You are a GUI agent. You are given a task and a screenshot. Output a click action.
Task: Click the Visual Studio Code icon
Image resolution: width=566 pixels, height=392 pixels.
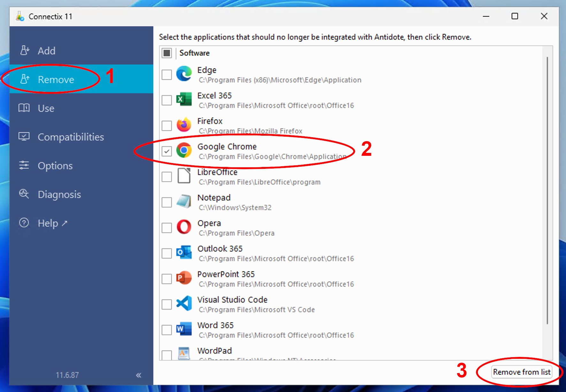tap(184, 304)
